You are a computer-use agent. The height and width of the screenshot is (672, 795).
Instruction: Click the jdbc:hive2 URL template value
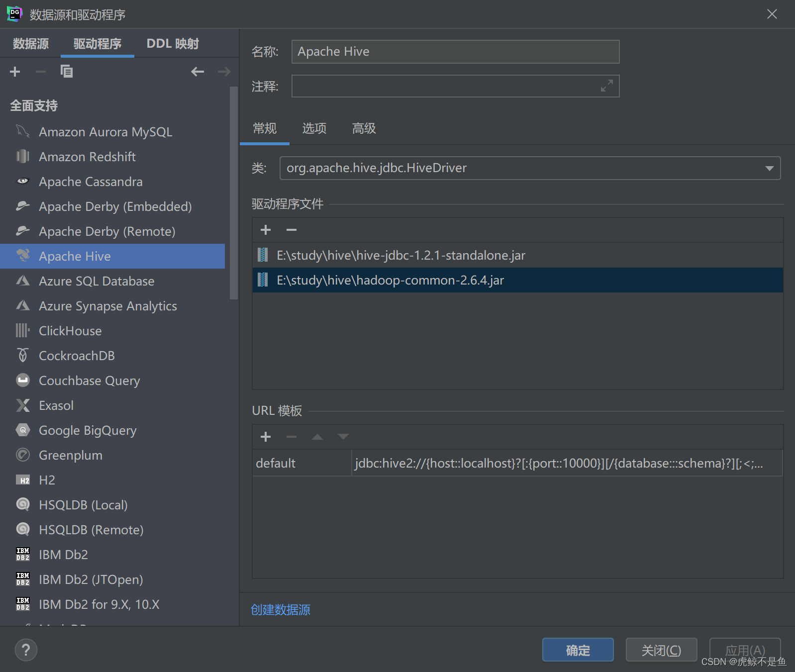click(x=567, y=463)
